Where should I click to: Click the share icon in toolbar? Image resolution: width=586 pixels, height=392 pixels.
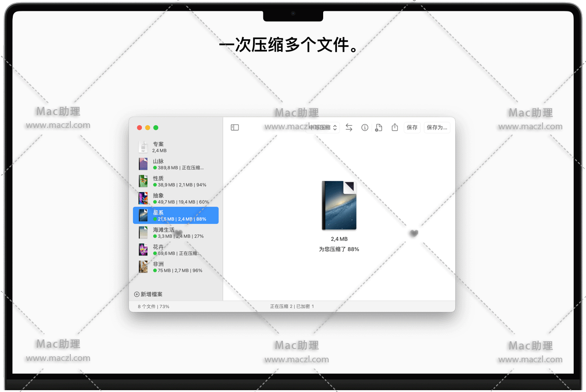click(395, 128)
